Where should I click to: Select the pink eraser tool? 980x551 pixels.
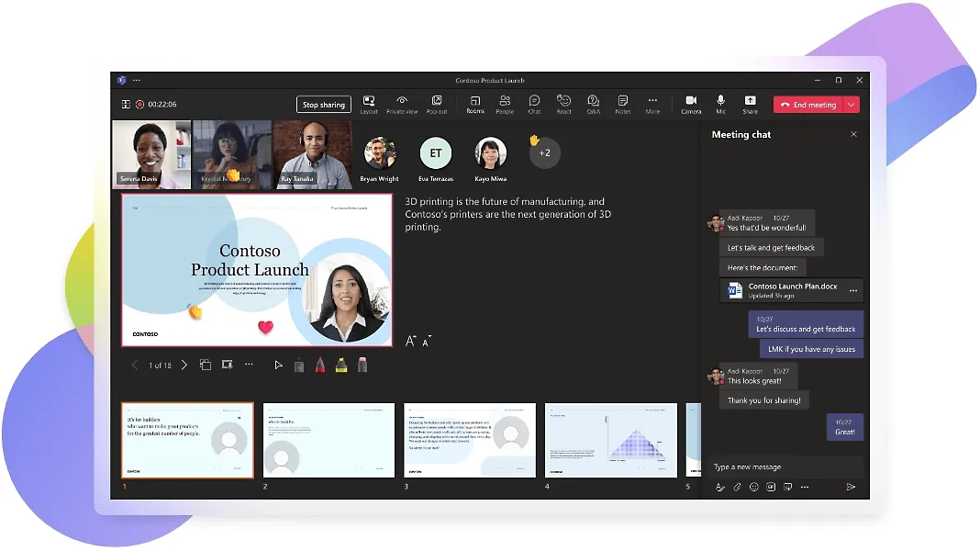[x=362, y=365]
